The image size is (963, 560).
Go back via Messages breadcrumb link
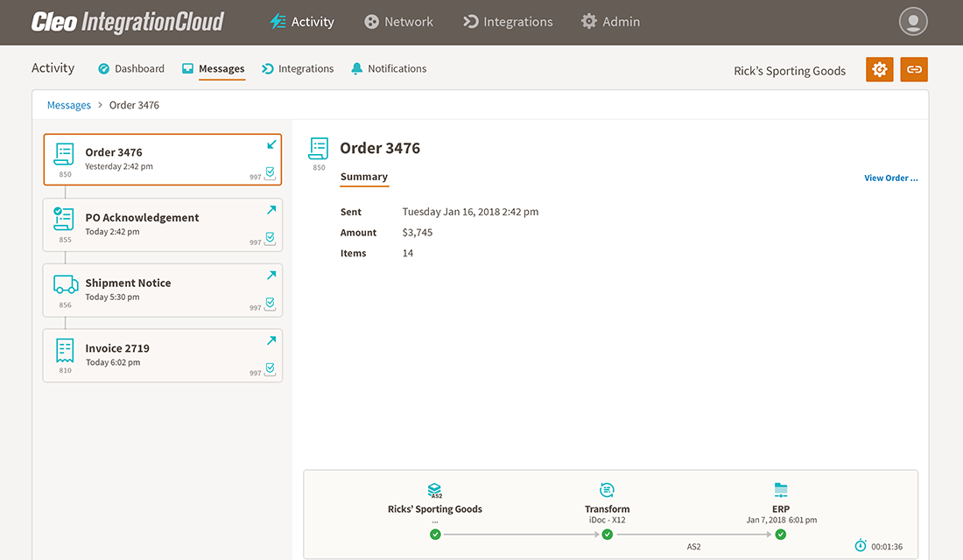point(69,105)
